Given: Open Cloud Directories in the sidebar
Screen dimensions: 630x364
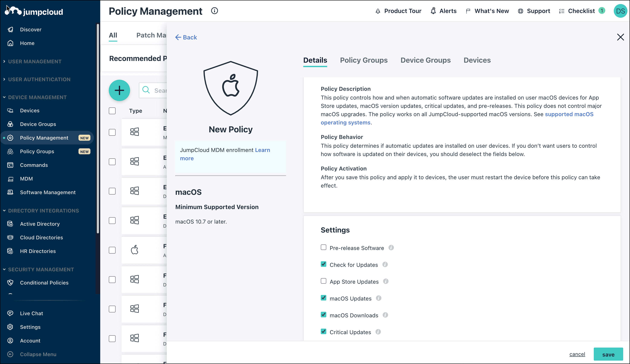Looking at the screenshot, I should [41, 238].
